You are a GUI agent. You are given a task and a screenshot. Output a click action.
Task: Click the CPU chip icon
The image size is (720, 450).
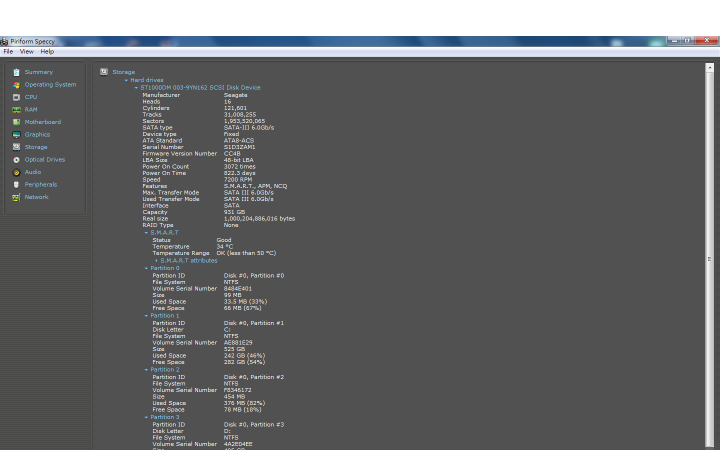[17, 97]
